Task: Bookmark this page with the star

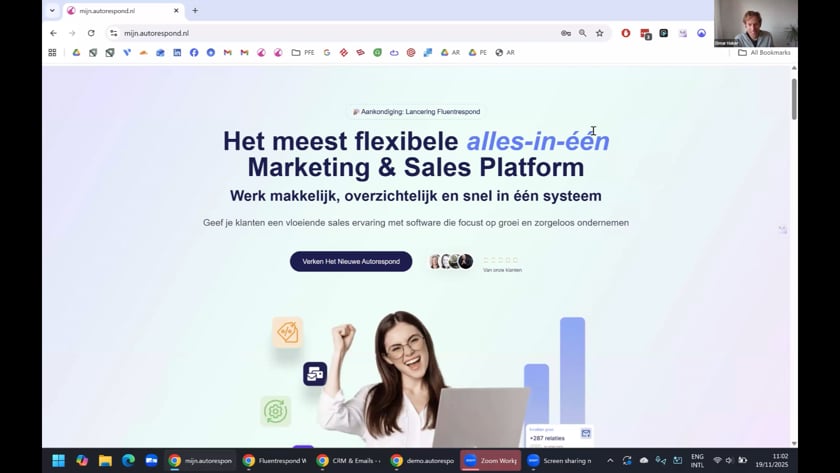Action: point(599,33)
